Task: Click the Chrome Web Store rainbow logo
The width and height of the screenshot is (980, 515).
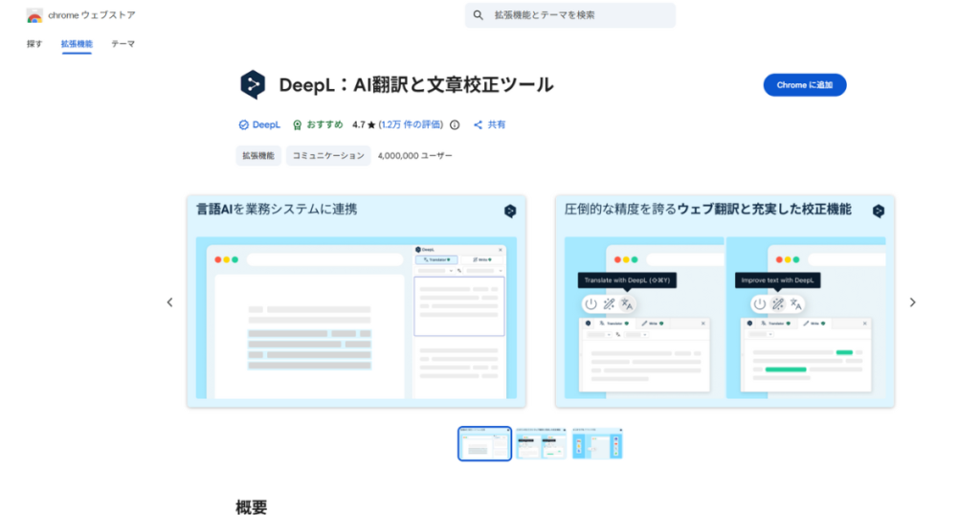Action: click(34, 15)
